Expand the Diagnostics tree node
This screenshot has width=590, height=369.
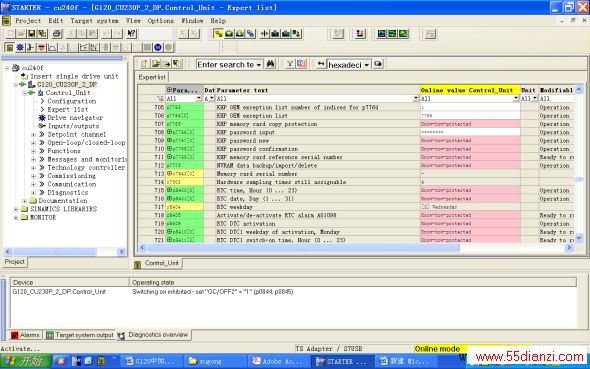click(x=33, y=193)
